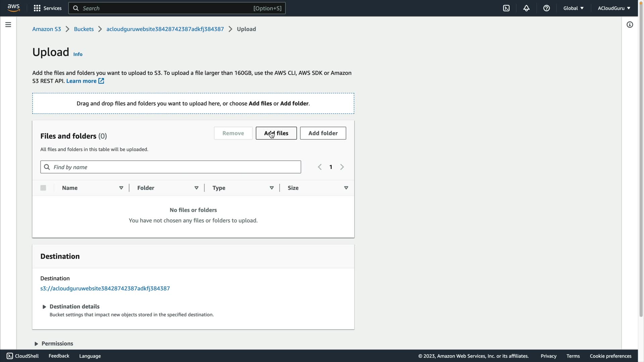This screenshot has height=362, width=644.
Task: Navigate to Buckets breadcrumb
Action: pos(84,29)
